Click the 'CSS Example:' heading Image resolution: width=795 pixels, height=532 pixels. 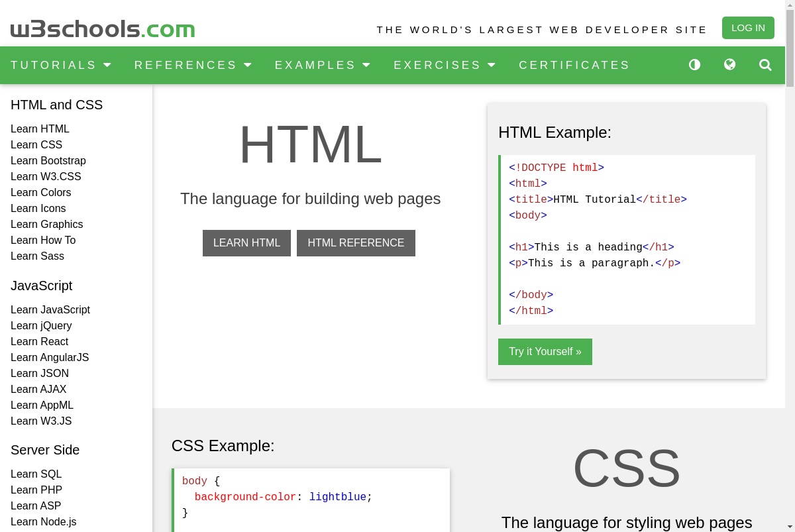point(223,446)
